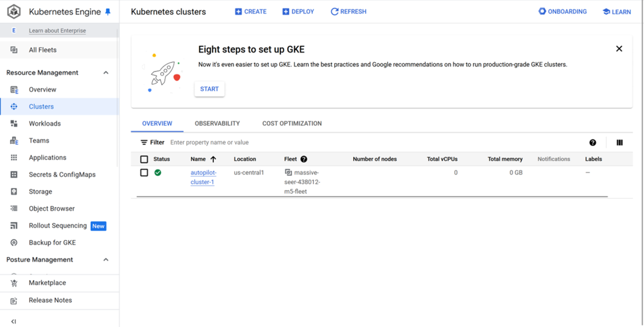
Task: Open Release Notes in the sidebar
Action: [x=59, y=301]
